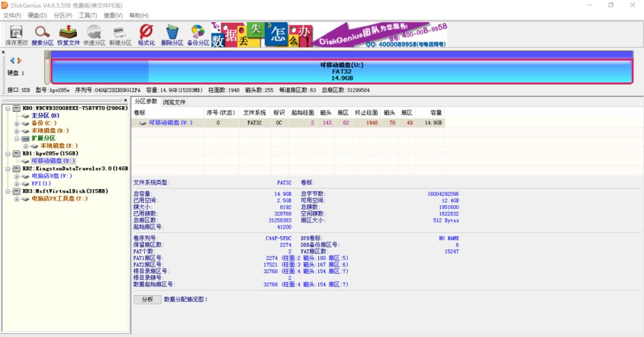
Task: Click drive icon beside 可移动磁盘 in partition table
Action: pyautogui.click(x=143, y=123)
